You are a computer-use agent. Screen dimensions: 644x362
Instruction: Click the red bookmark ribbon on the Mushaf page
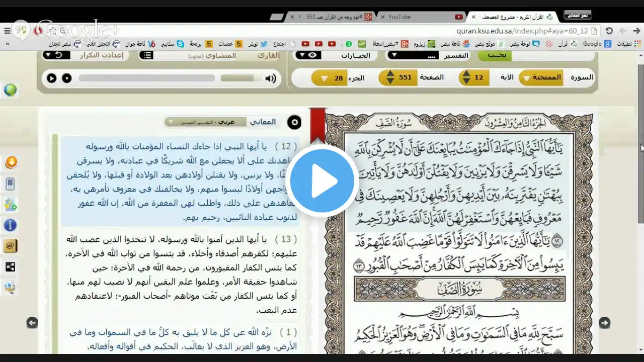point(318,126)
